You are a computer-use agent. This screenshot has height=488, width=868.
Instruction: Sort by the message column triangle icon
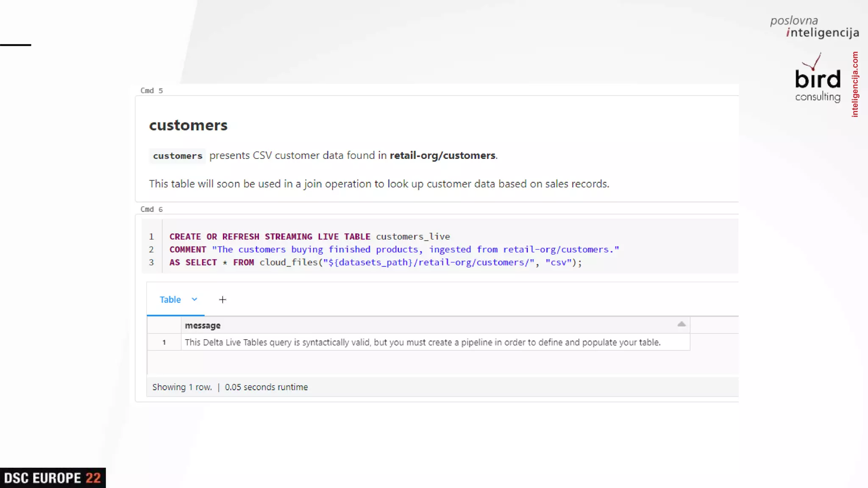pyautogui.click(x=681, y=324)
